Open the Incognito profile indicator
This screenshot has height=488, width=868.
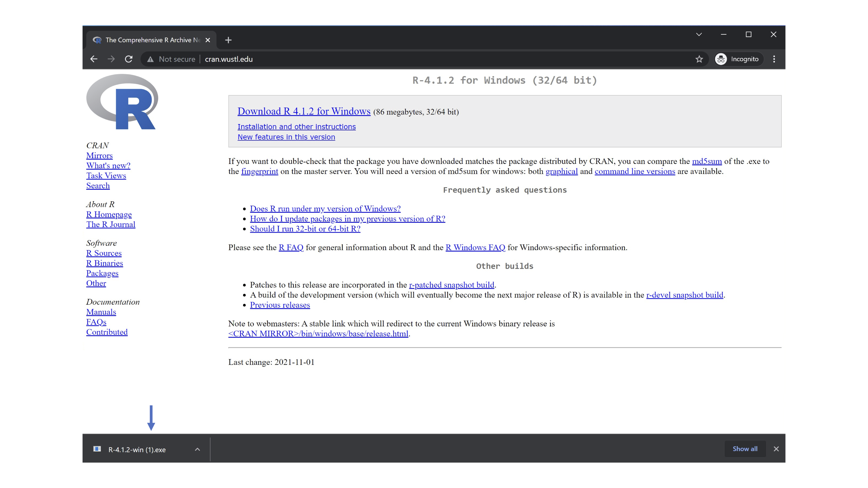pos(737,59)
